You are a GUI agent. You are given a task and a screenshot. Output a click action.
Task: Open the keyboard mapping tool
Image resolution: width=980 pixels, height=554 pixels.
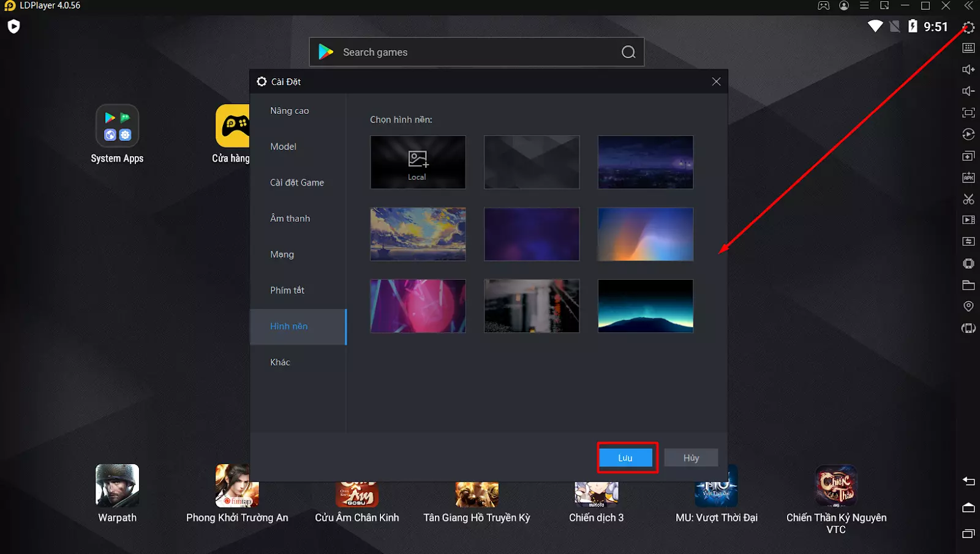pos(968,48)
